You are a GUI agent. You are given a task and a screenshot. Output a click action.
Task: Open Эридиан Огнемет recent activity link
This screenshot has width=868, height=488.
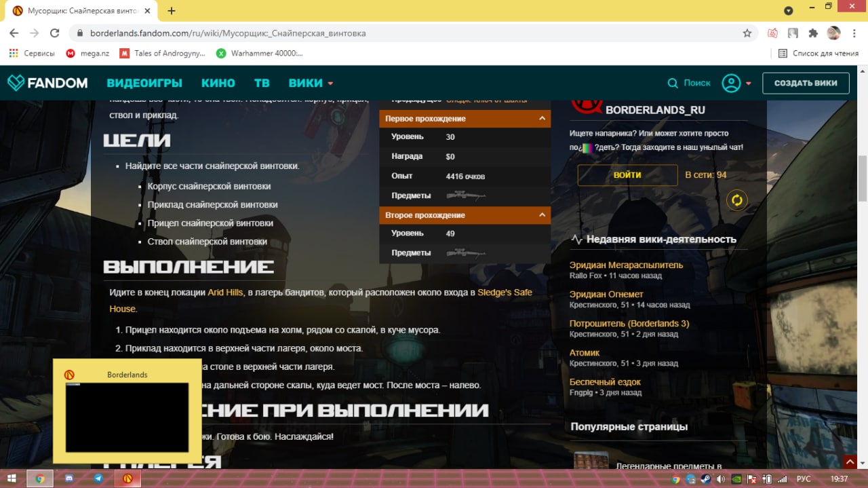point(606,294)
